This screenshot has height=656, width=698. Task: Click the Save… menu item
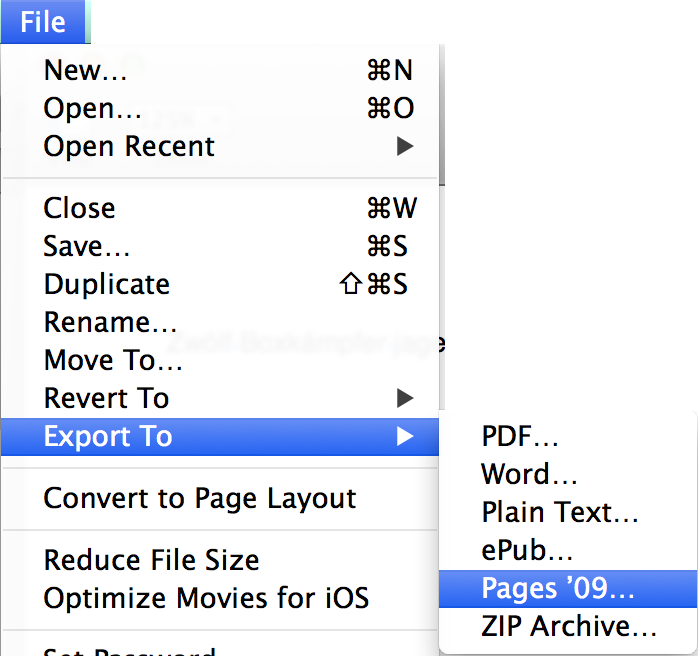click(x=87, y=246)
